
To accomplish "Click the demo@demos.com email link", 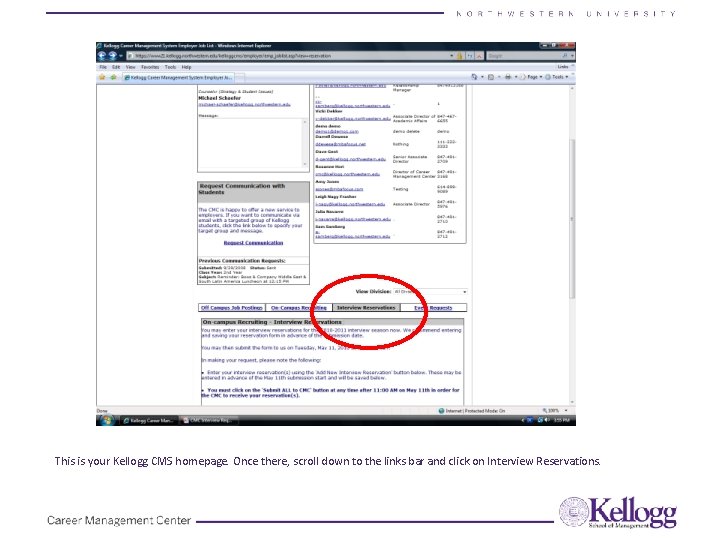I will (337, 131).
